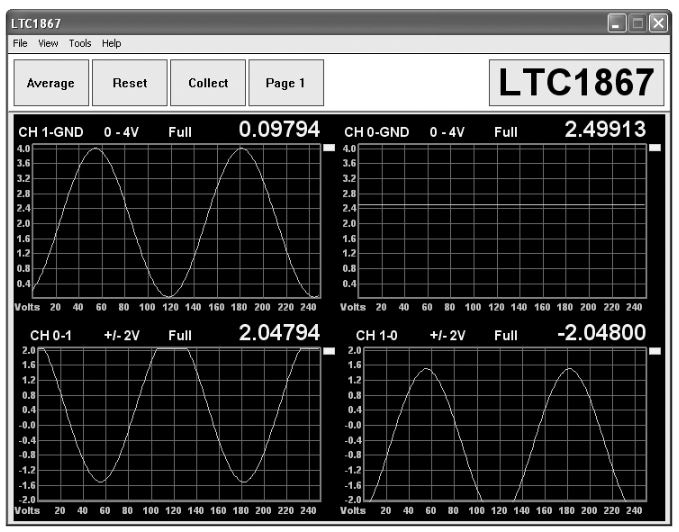Click the white indicator beside the CH 0-GND plot
Viewport: 679px width, 532px height.
point(655,148)
